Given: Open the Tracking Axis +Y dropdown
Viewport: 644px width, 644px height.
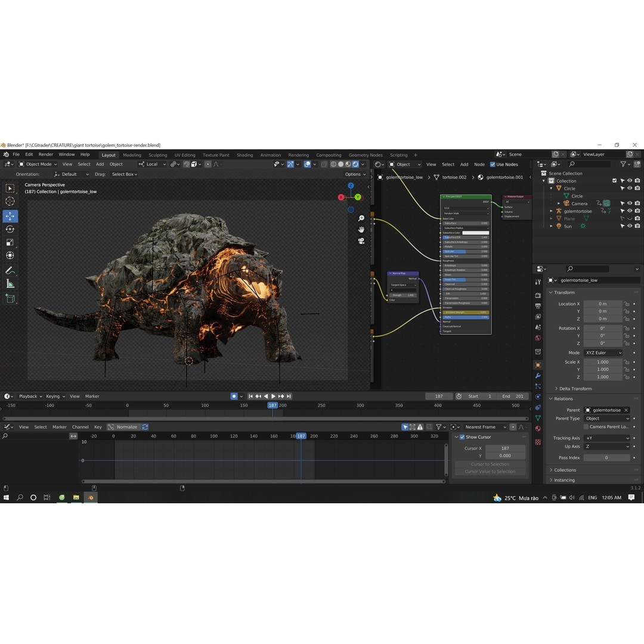Looking at the screenshot, I should [607, 438].
